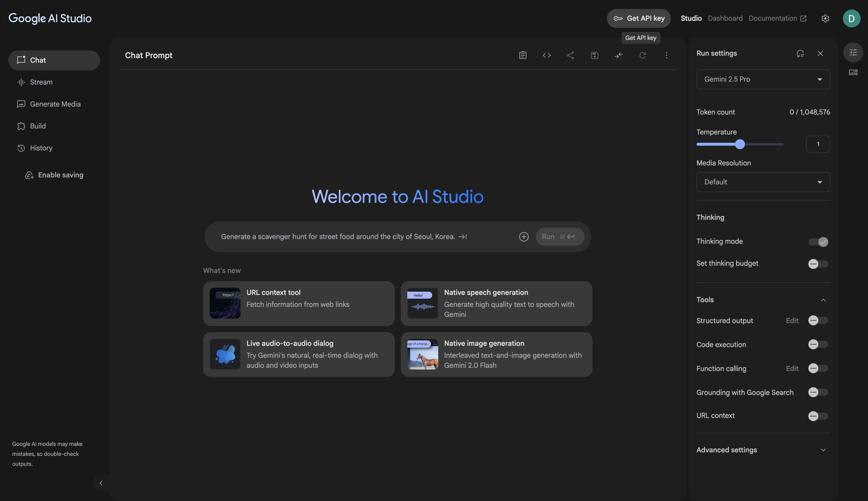Switch to the Studio tab

tap(691, 18)
